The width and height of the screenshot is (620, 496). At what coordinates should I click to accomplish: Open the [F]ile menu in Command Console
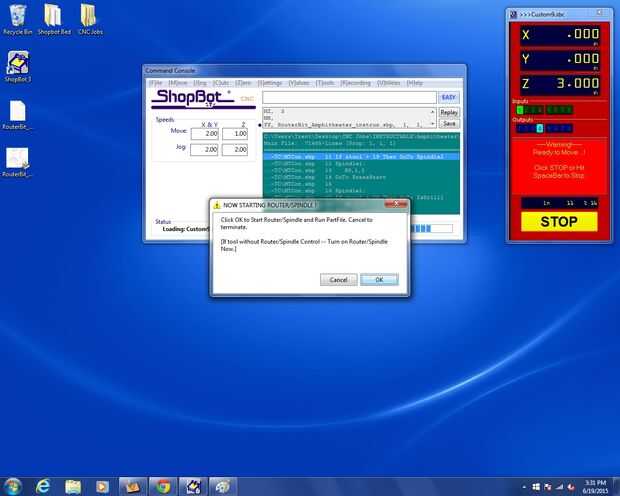(x=155, y=83)
